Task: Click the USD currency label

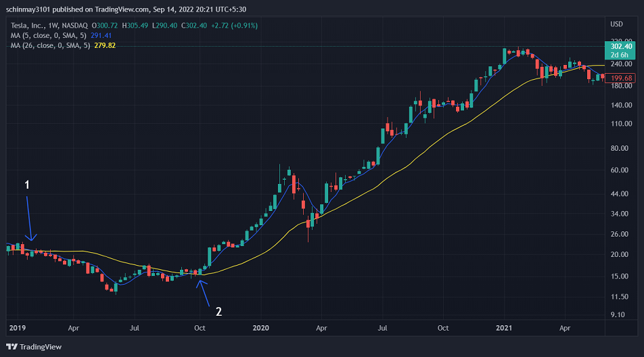Action: (x=616, y=24)
